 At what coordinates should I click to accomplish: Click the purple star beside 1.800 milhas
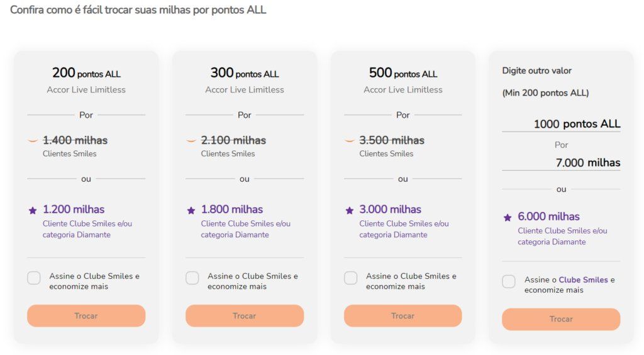coord(191,210)
